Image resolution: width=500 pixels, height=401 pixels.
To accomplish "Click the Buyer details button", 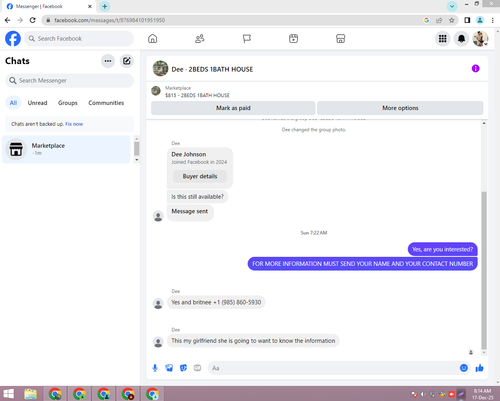I will [x=200, y=176].
